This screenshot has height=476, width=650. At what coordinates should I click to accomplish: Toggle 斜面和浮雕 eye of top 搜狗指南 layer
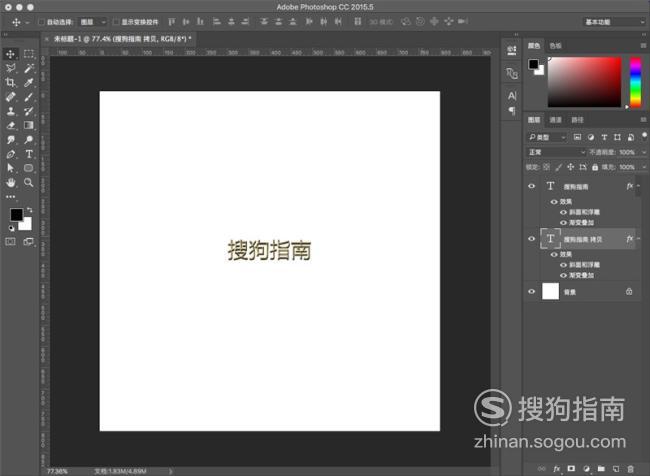(563, 212)
